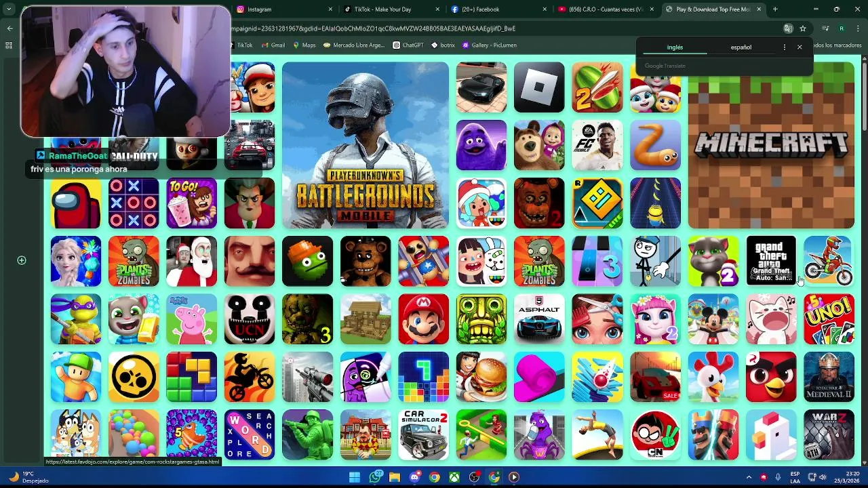
Task: Open WhatsApp from the taskbar
Action: [x=375, y=477]
